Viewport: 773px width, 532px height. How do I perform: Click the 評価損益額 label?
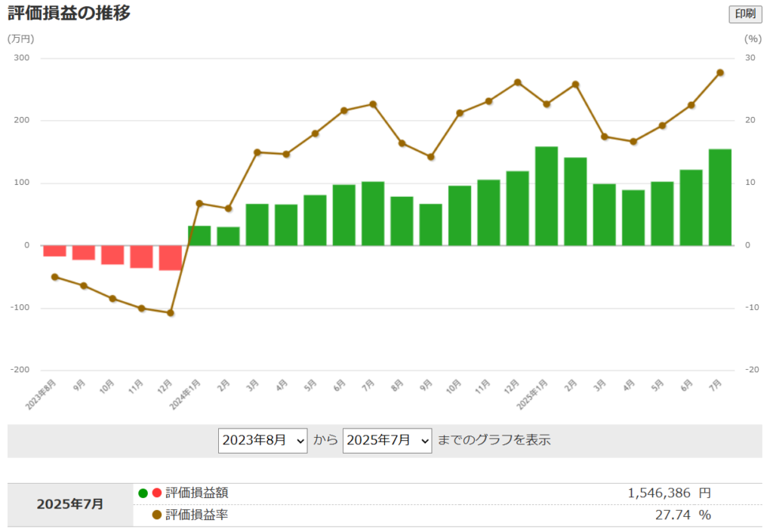tap(197, 493)
